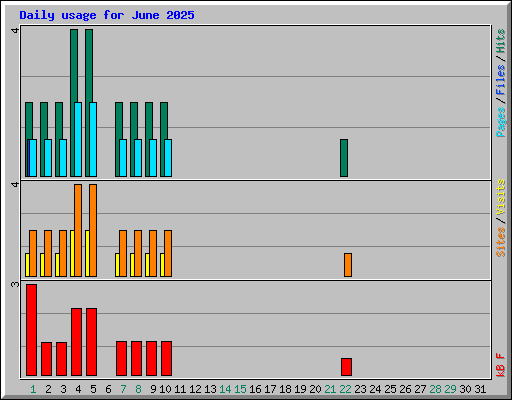Click the Sites legend label
The image size is (512, 400).
tap(500, 242)
